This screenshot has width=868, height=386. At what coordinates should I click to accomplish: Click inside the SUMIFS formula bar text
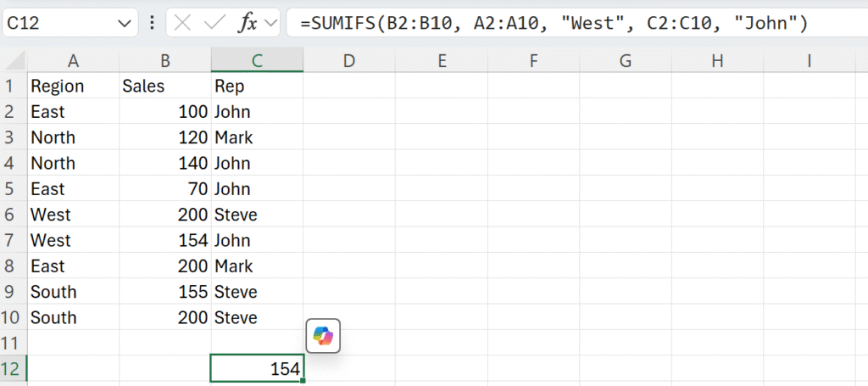(555, 23)
